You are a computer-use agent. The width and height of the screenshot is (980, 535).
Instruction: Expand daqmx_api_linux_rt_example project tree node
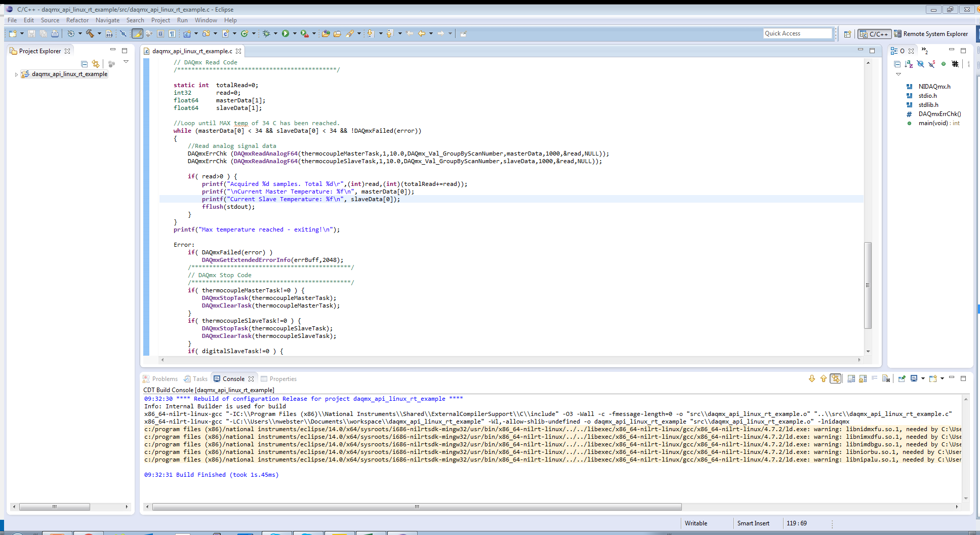tap(16, 74)
